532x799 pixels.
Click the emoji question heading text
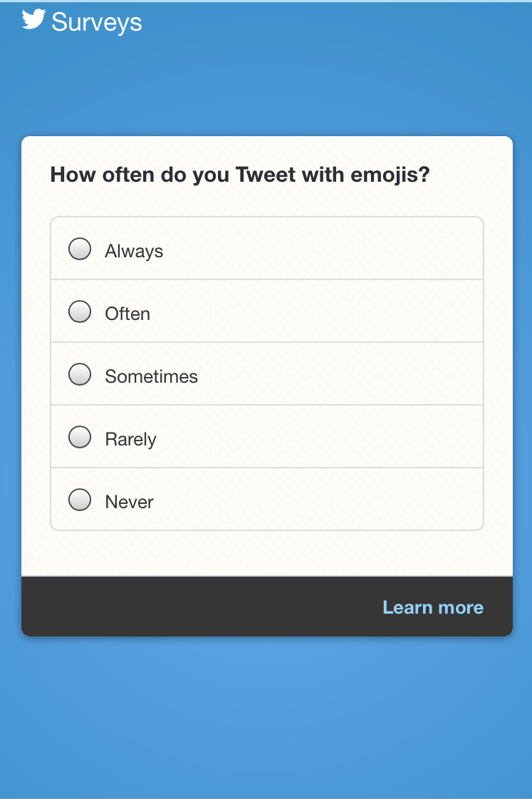240,175
